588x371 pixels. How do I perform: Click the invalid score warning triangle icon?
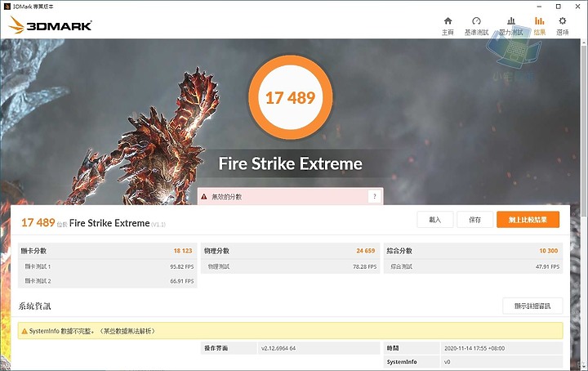point(204,197)
